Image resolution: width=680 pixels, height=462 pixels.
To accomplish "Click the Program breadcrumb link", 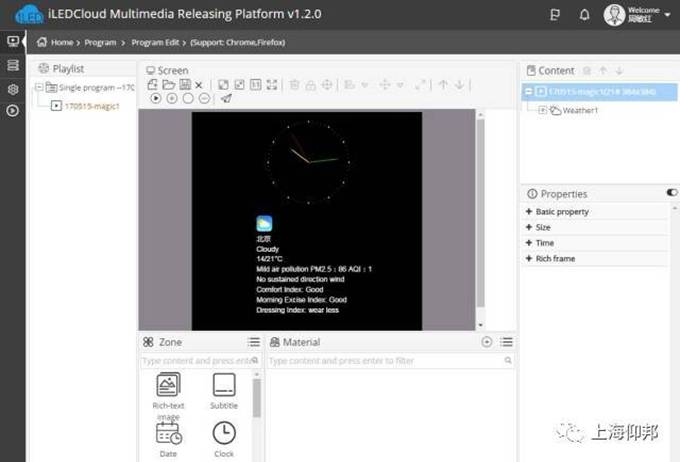I will click(x=100, y=43).
